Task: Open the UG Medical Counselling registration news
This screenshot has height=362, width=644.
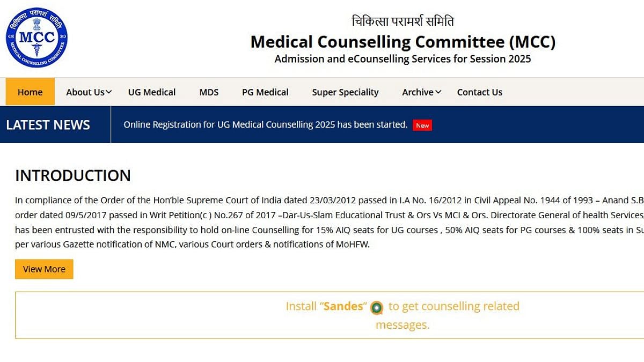Action: 265,124
